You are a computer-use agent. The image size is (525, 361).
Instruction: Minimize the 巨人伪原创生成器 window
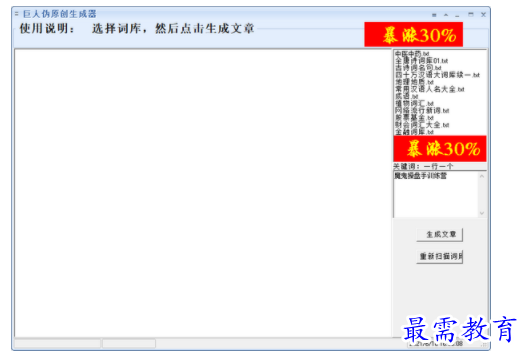point(457,15)
